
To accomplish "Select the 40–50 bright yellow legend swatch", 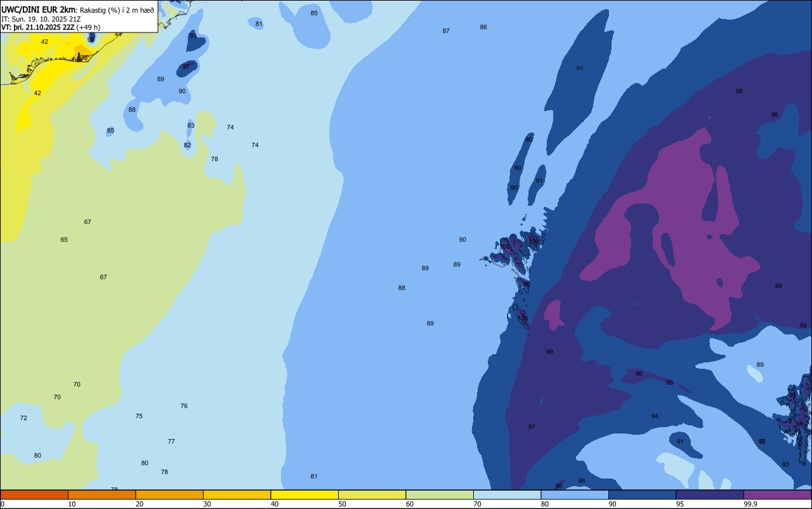I will coord(304,494).
